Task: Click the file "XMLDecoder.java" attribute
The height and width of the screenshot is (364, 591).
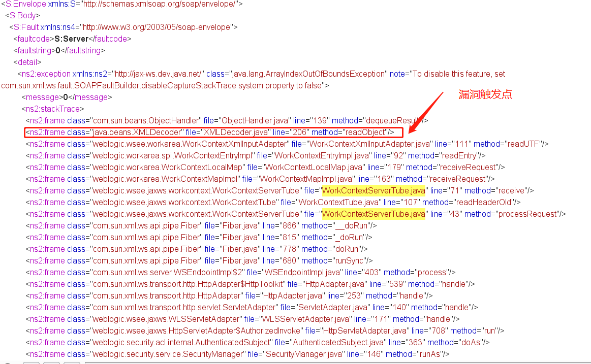Action: pos(228,132)
